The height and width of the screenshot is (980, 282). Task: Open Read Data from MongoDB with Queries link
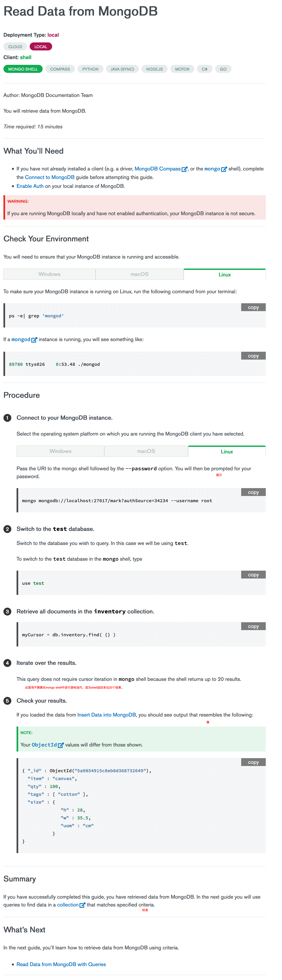click(61, 964)
